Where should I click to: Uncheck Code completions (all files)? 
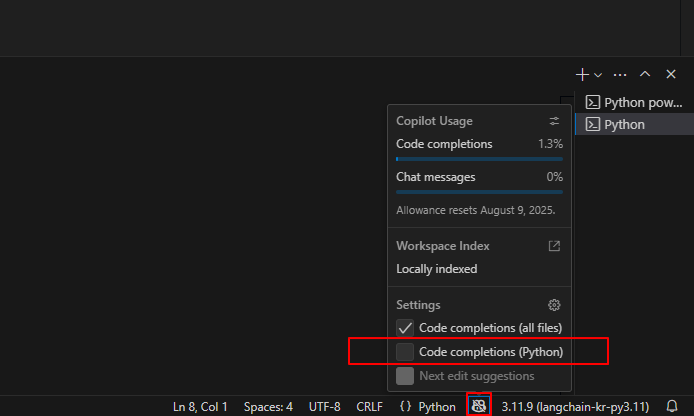[x=405, y=328]
